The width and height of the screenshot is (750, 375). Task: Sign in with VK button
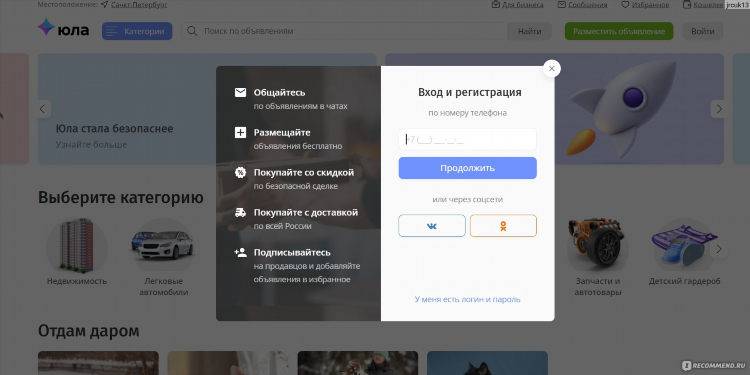click(432, 226)
